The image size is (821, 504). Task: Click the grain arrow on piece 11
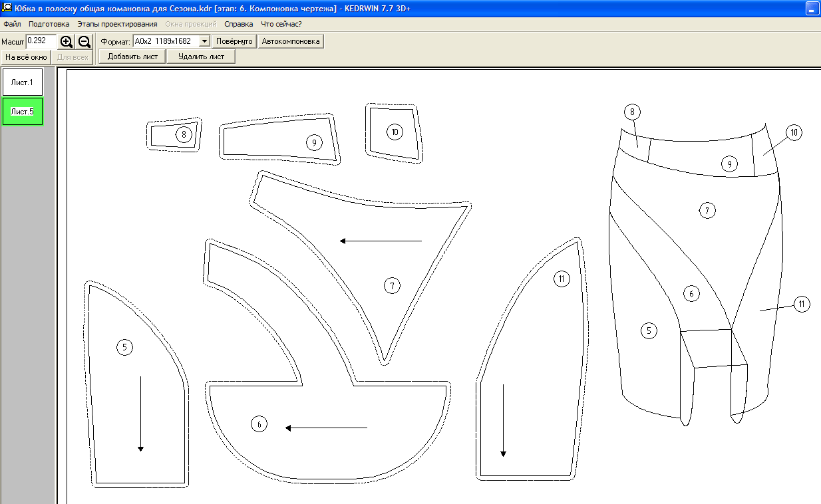(x=503, y=420)
